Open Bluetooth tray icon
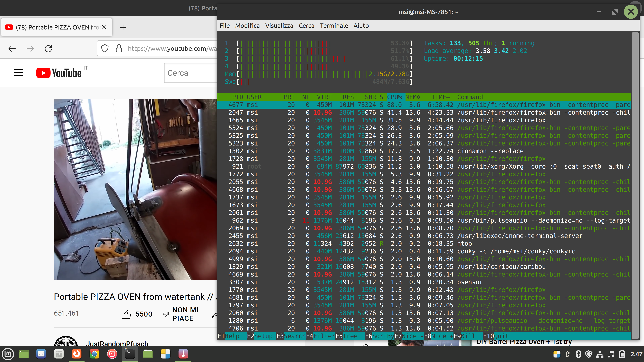 pyautogui.click(x=578, y=354)
